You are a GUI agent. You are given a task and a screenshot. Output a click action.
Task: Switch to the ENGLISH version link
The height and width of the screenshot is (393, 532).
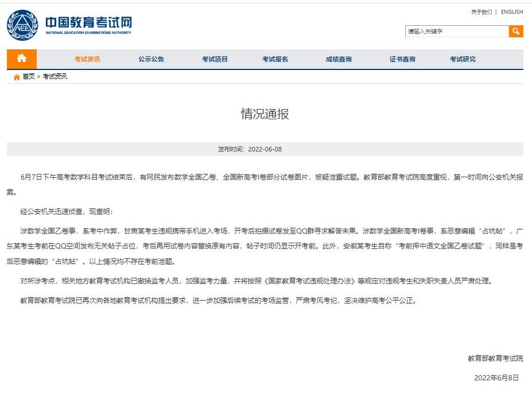tap(511, 12)
